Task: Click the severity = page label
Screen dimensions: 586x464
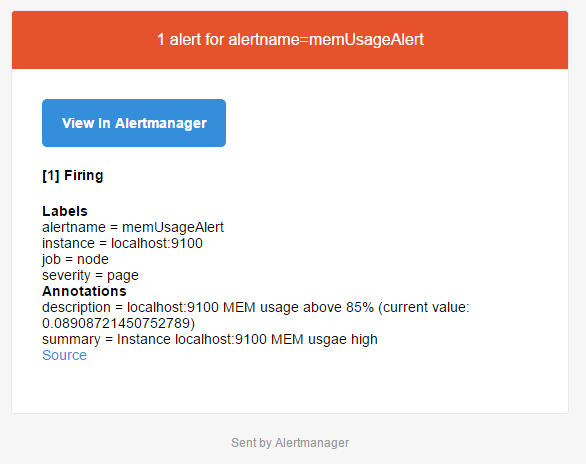Action: pos(90,275)
